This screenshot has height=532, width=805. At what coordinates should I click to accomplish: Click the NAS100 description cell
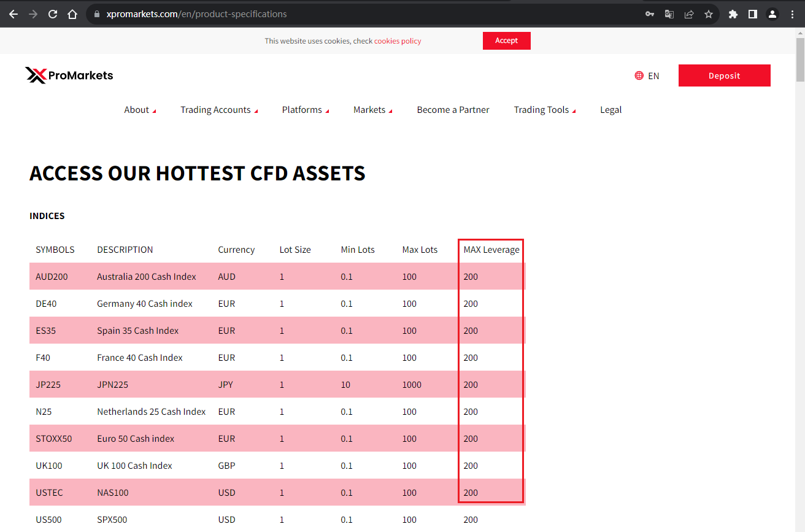(x=113, y=493)
